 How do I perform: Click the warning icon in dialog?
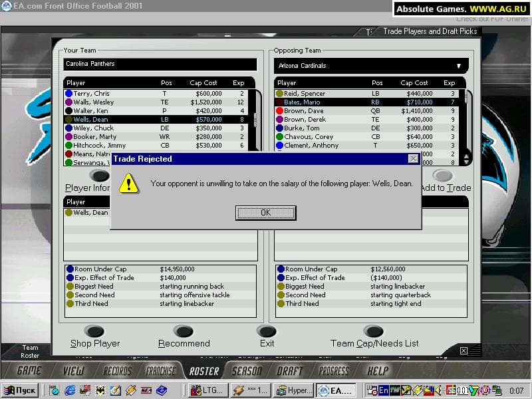128,184
